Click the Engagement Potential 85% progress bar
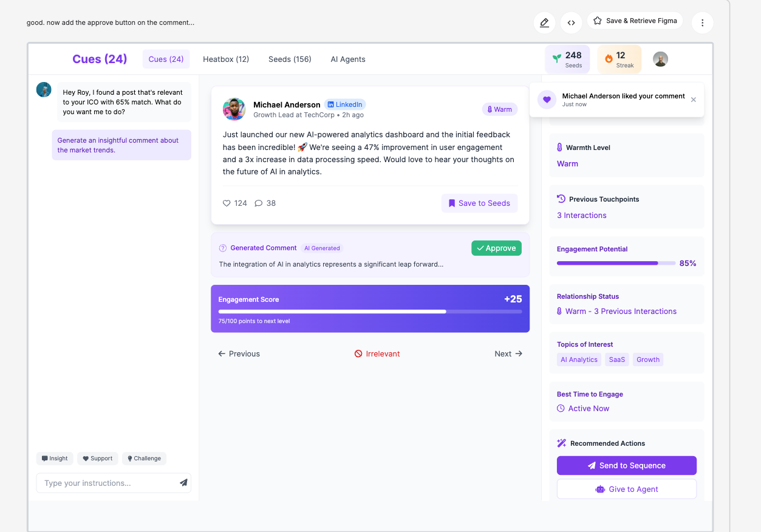This screenshot has height=532, width=761. click(616, 263)
